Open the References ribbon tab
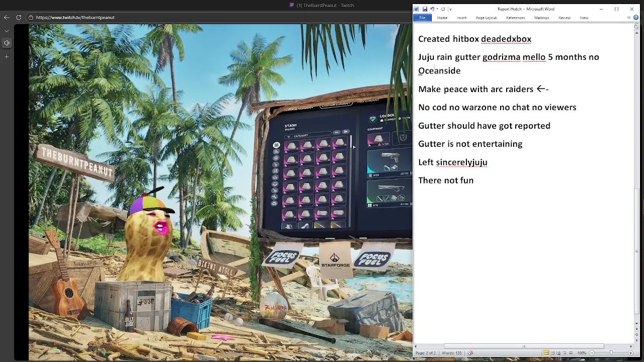Image resolution: width=644 pixels, height=362 pixels. [515, 18]
